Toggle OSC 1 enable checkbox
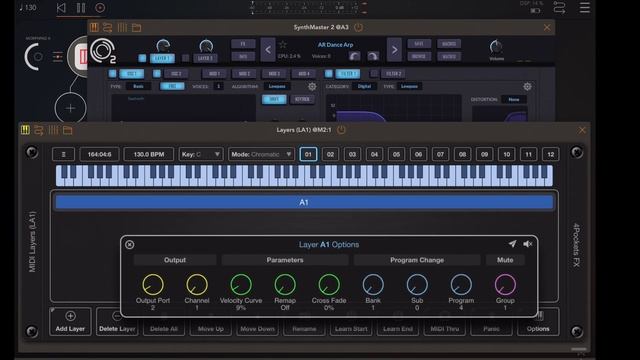The height and width of the screenshot is (360, 640). click(112, 73)
